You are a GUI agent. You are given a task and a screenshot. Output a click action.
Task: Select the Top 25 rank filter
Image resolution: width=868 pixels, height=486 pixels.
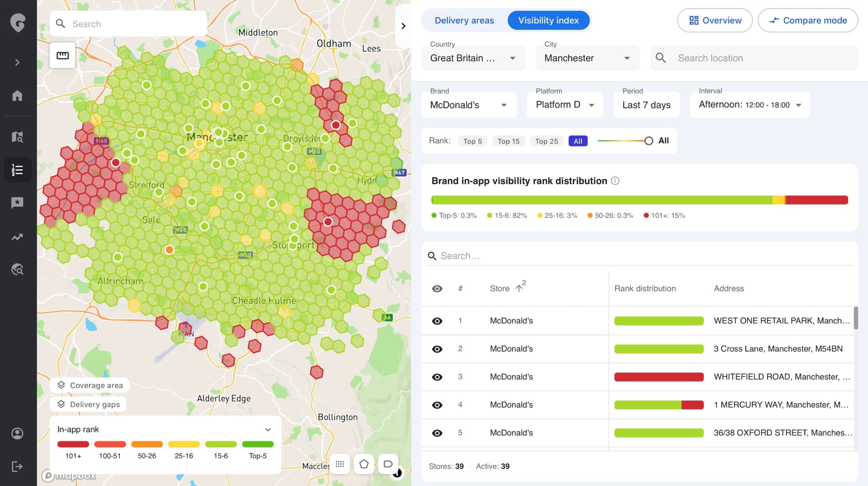click(x=546, y=141)
